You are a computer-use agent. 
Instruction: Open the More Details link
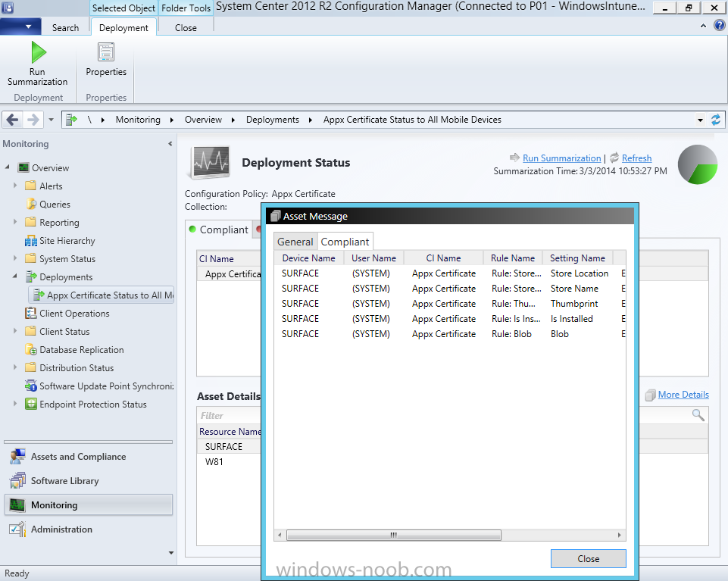pyautogui.click(x=683, y=395)
